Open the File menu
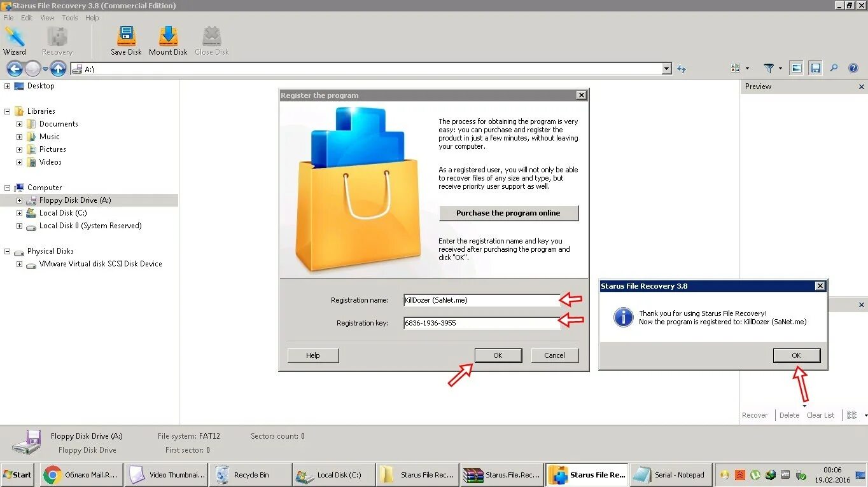The width and height of the screenshot is (868, 487). 8,18
